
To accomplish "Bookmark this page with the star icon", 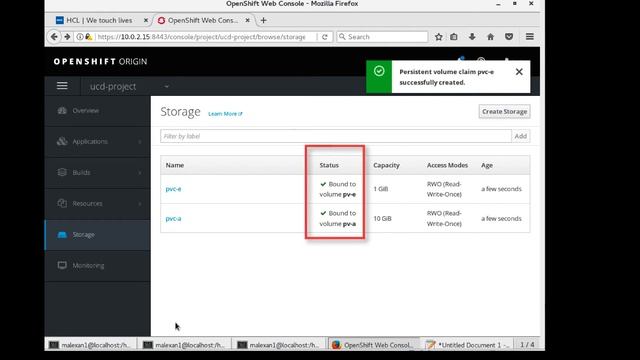I will point(438,37).
